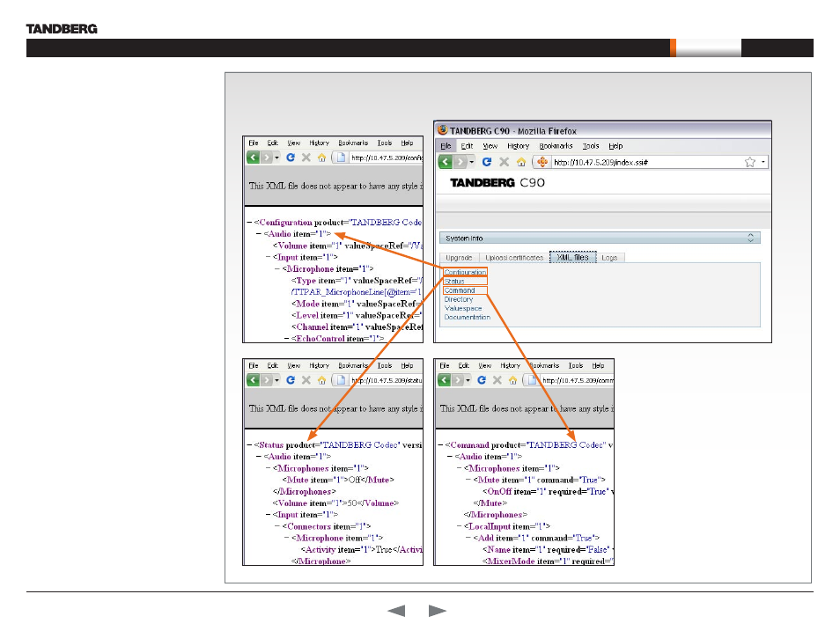Click Volume 50 line in Status XML
The image size is (840, 631).
335,503
